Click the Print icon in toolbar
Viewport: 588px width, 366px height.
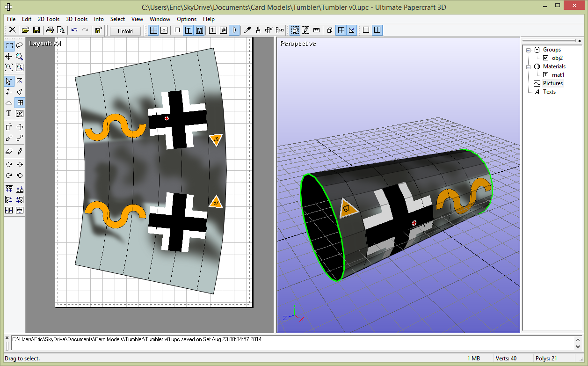(50, 30)
